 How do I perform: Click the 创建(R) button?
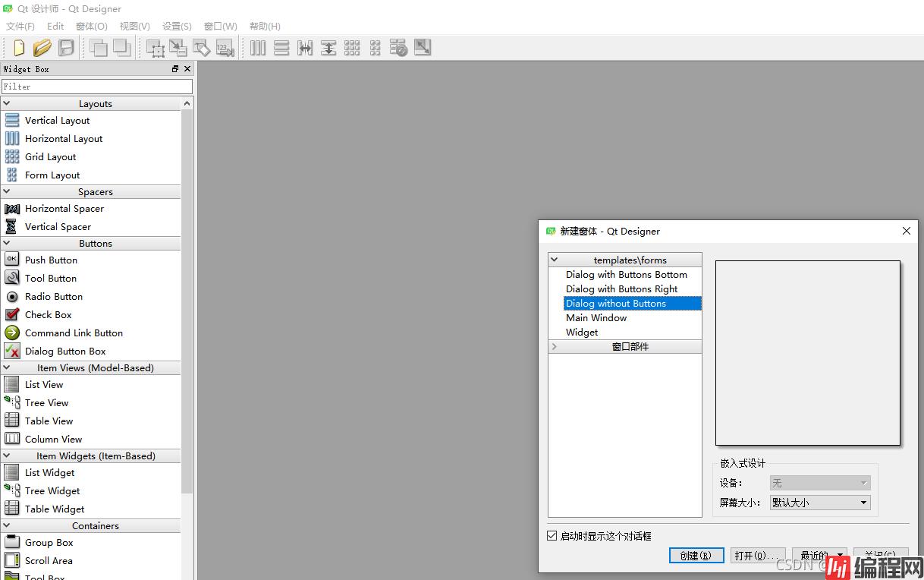(696, 556)
